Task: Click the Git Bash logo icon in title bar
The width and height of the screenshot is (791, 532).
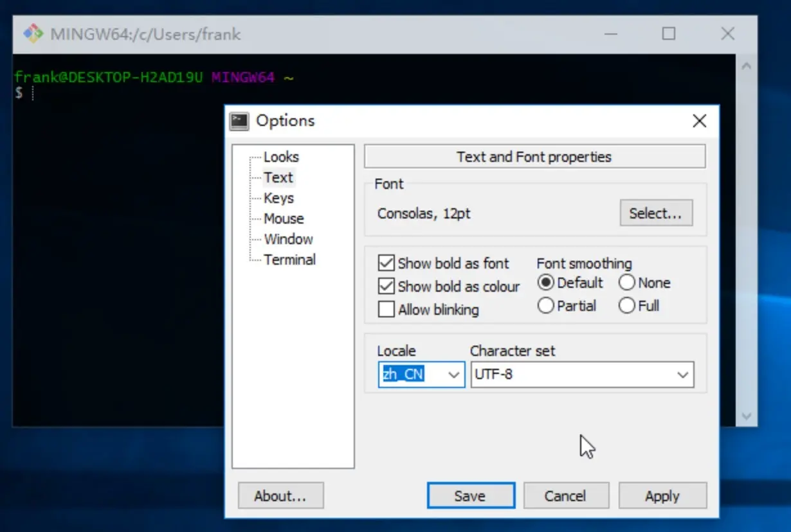Action: click(33, 34)
